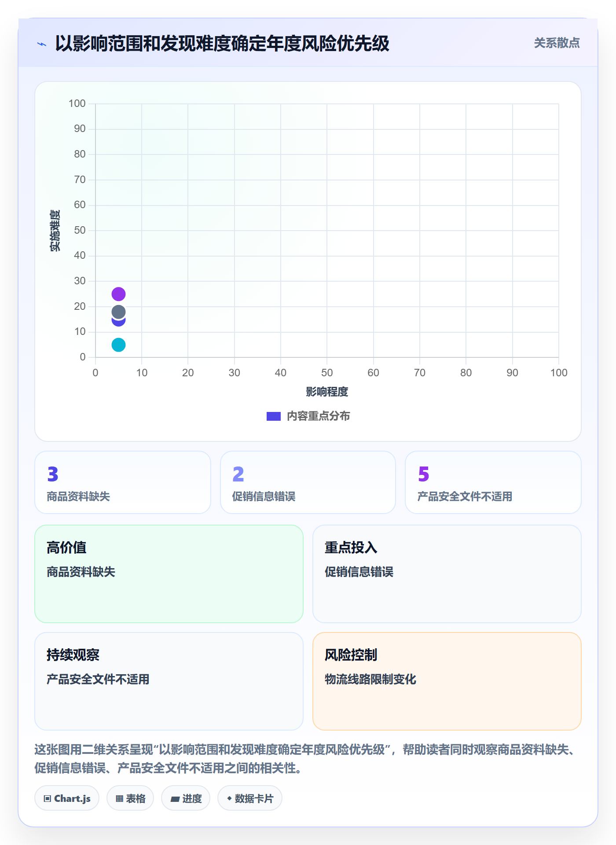
Task: Click 物流线路限制变化 in the 风险控制 card
Action: click(370, 679)
